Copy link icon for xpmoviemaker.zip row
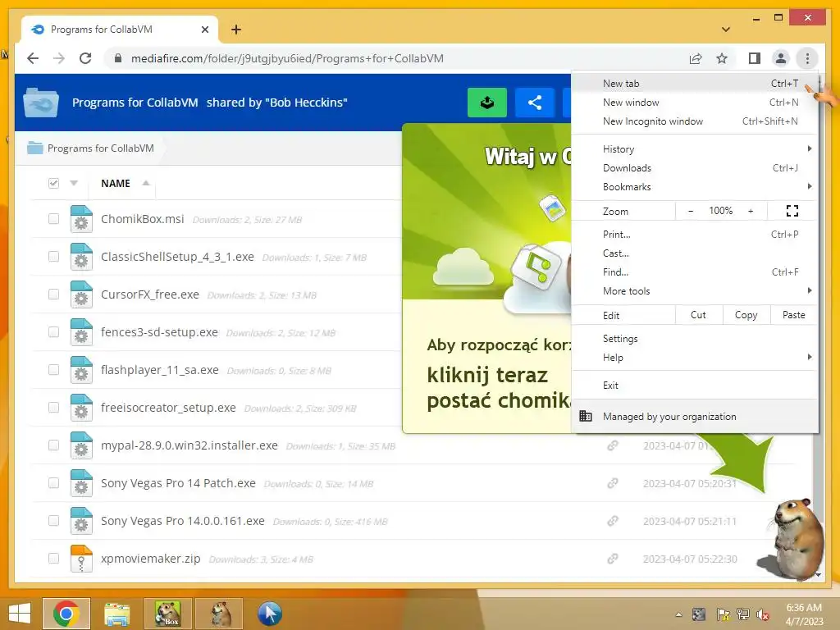840x630 pixels. pos(612,559)
